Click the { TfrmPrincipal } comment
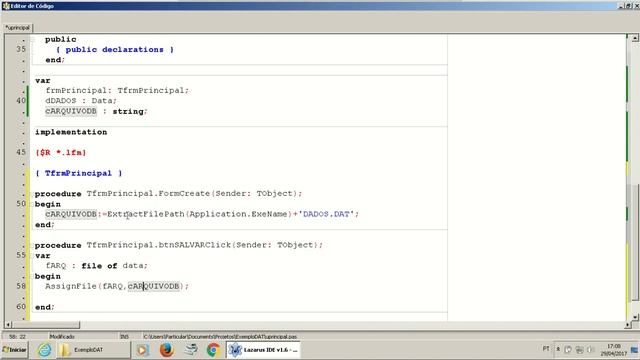The image size is (640, 360). click(79, 173)
